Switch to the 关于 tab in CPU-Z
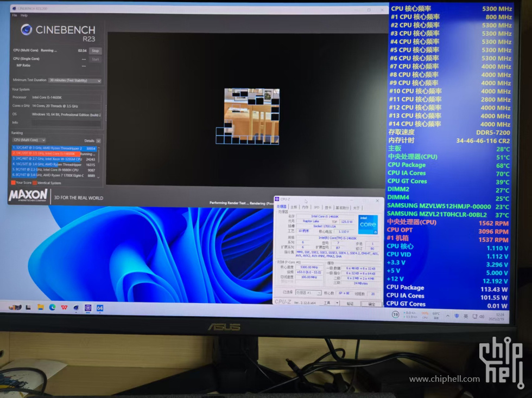This screenshot has height=398, width=532. [x=356, y=208]
